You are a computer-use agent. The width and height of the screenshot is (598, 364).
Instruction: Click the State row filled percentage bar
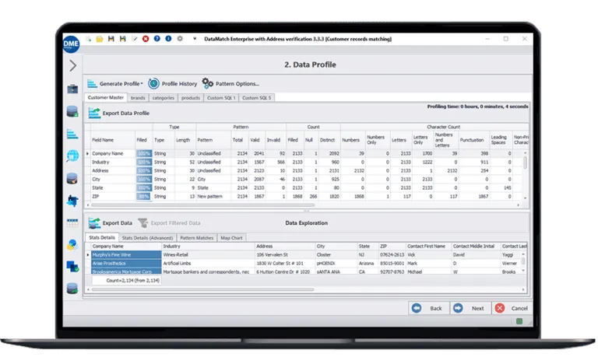(144, 188)
